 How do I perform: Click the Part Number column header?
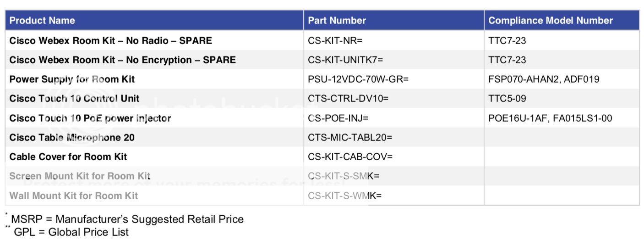(337, 21)
